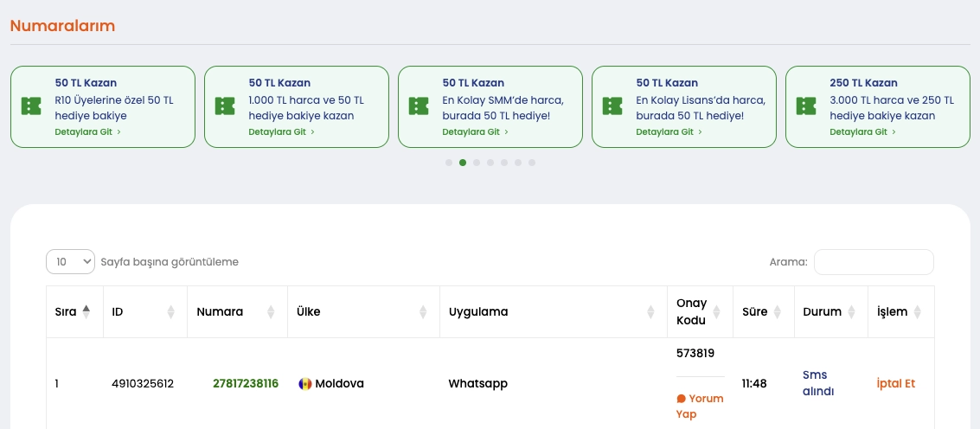The image size is (980, 429).
Task: Sort the table by ID column
Action: (x=170, y=311)
